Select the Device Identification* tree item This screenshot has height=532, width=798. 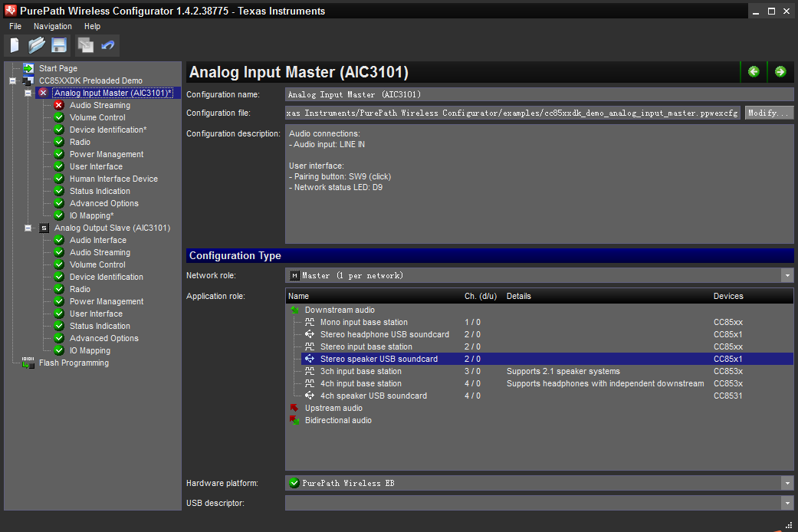click(108, 130)
